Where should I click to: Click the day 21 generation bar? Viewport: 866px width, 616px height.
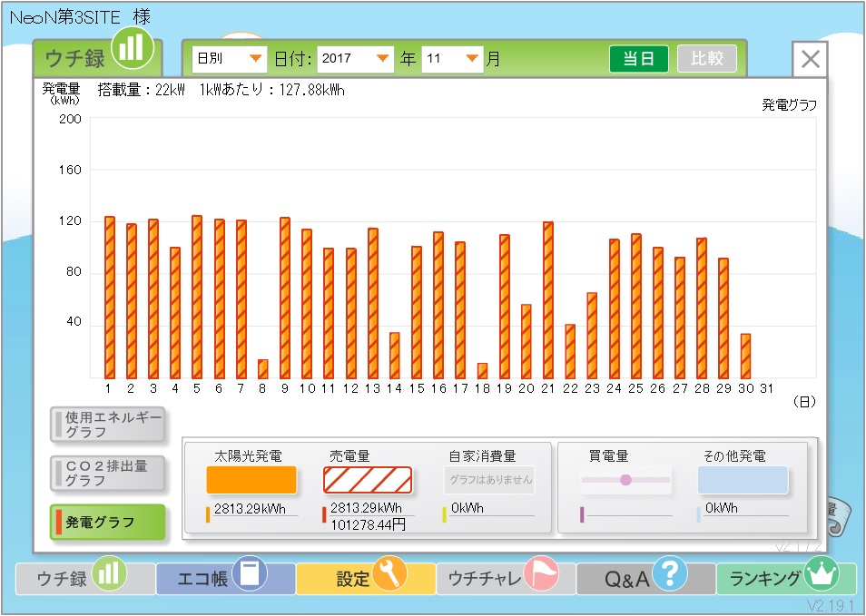coord(548,300)
